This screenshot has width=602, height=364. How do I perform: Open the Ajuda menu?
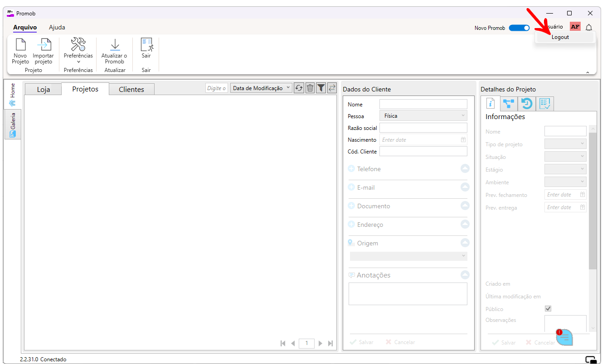57,27
